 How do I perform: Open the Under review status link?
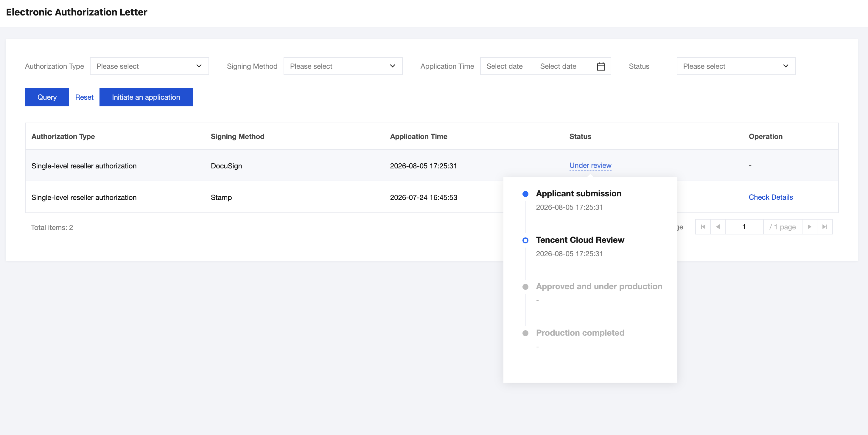[x=590, y=165]
